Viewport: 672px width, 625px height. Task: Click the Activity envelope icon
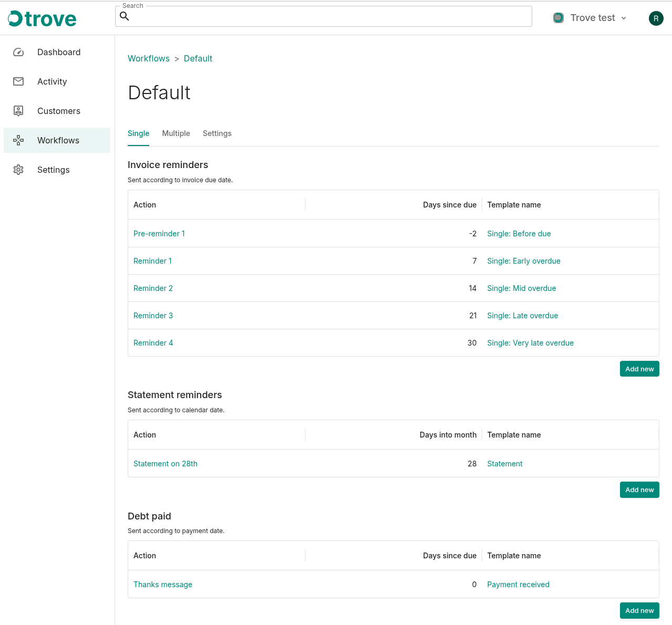click(18, 81)
